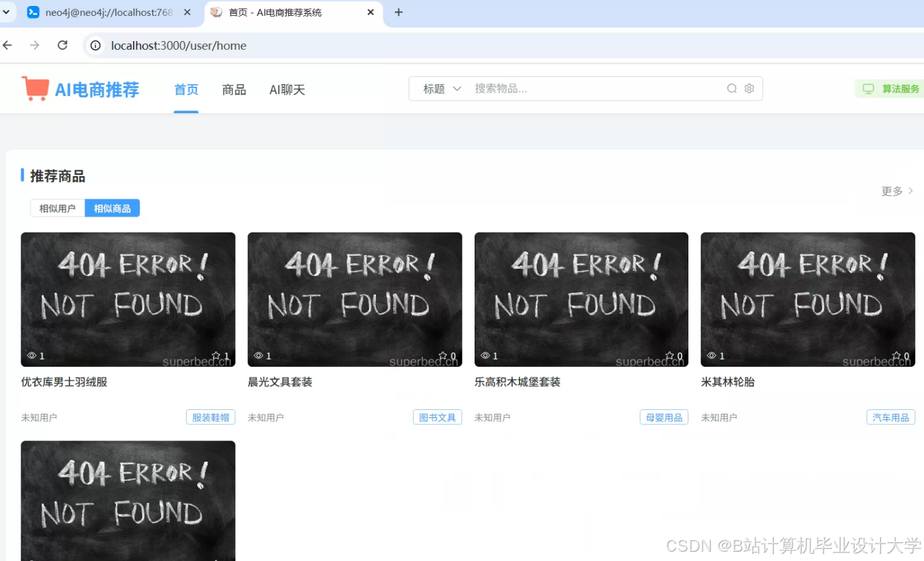This screenshot has width=924, height=561.
Task: Click the monitor icon beside 算法服务
Action: [868, 87]
